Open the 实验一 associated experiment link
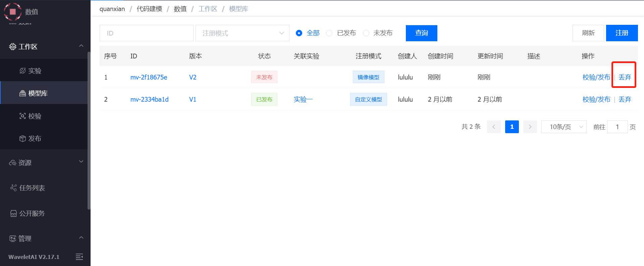Screen dimensions: 644x266 [x=303, y=99]
